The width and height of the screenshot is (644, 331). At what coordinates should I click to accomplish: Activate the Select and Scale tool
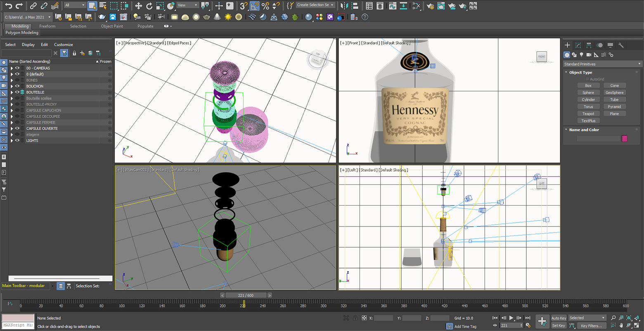(x=160, y=6)
